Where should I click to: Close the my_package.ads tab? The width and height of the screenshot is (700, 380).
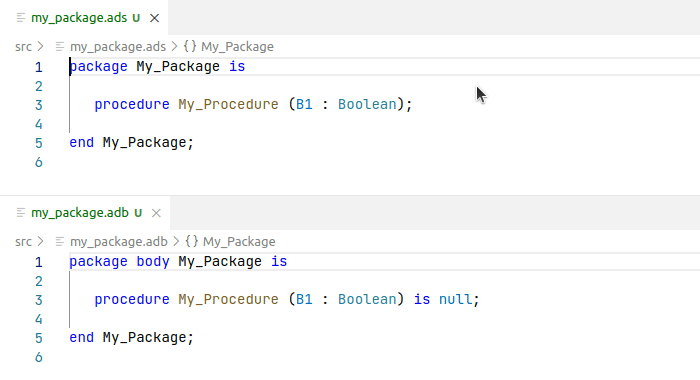click(x=154, y=18)
